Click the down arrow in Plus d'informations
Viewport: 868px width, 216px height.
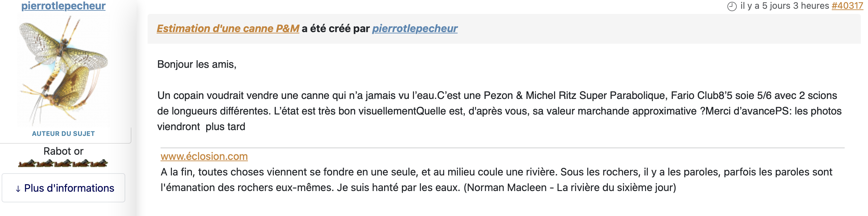[18, 189]
